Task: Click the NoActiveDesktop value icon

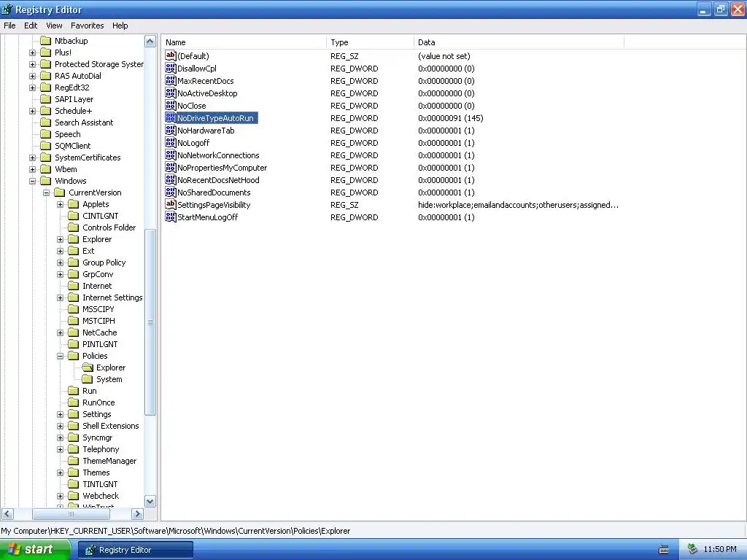Action: (x=171, y=93)
